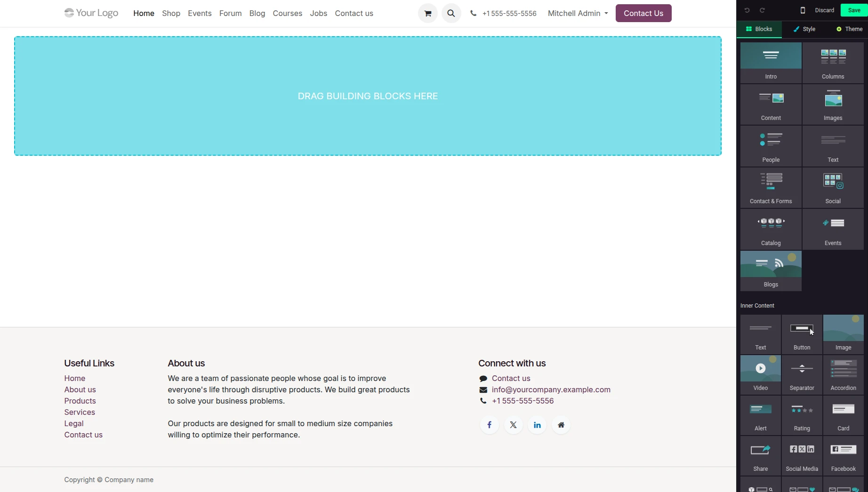Switch to the Style tab
Screen dimensions: 868x492
pyautogui.click(x=804, y=29)
